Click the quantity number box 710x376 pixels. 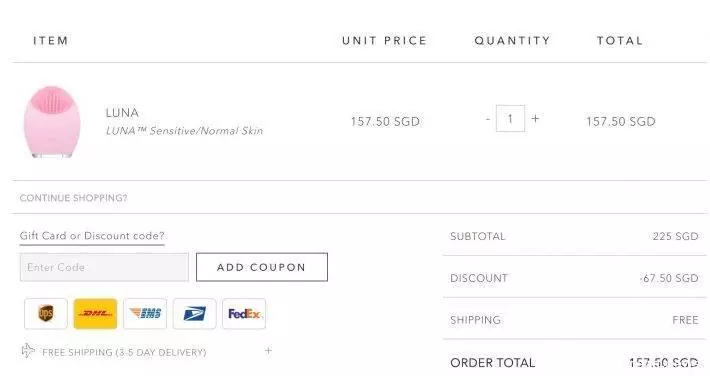(510, 119)
